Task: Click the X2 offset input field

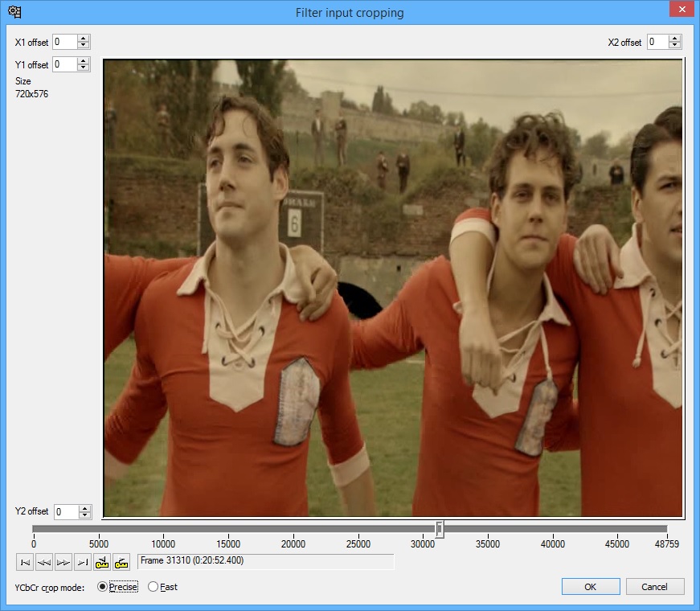Action: (657, 42)
